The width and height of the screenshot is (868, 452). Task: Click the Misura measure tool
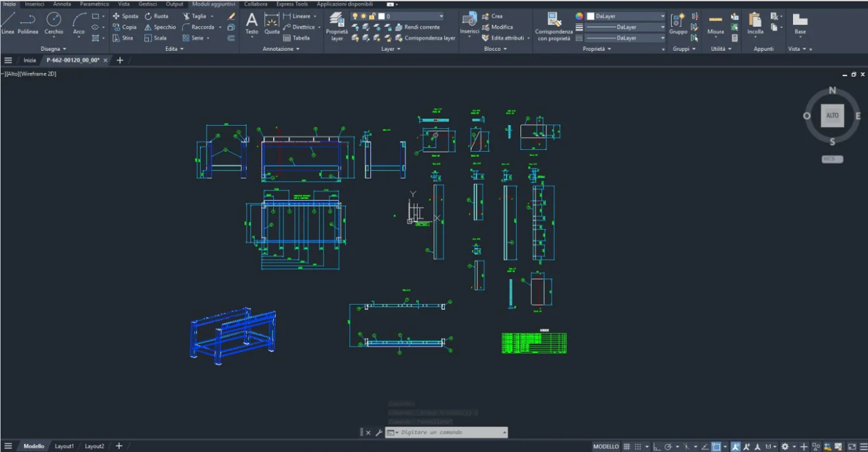coord(715,23)
